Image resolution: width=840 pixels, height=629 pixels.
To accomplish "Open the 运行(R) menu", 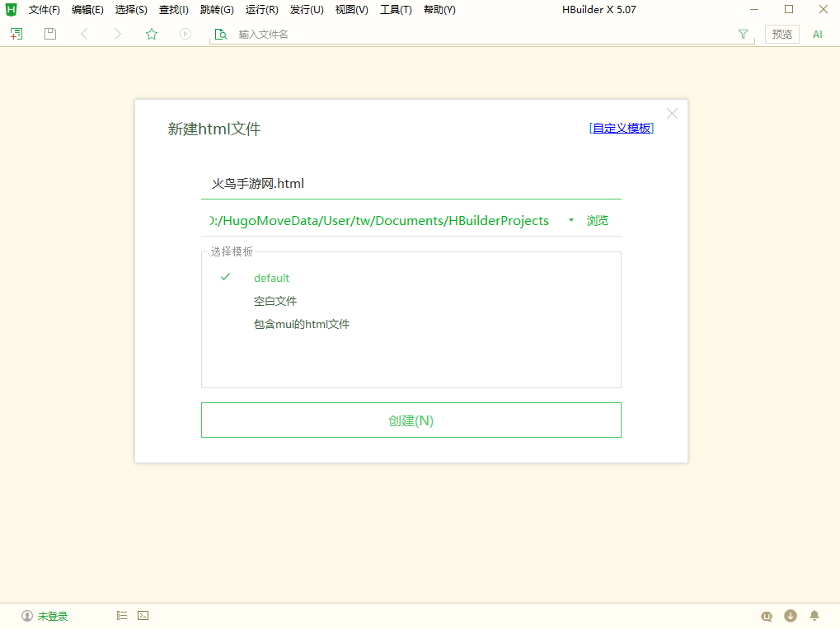I will (262, 10).
